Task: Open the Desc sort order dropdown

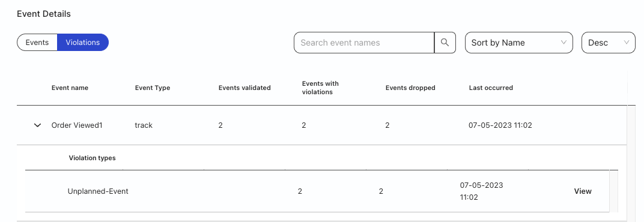Action: 609,43
